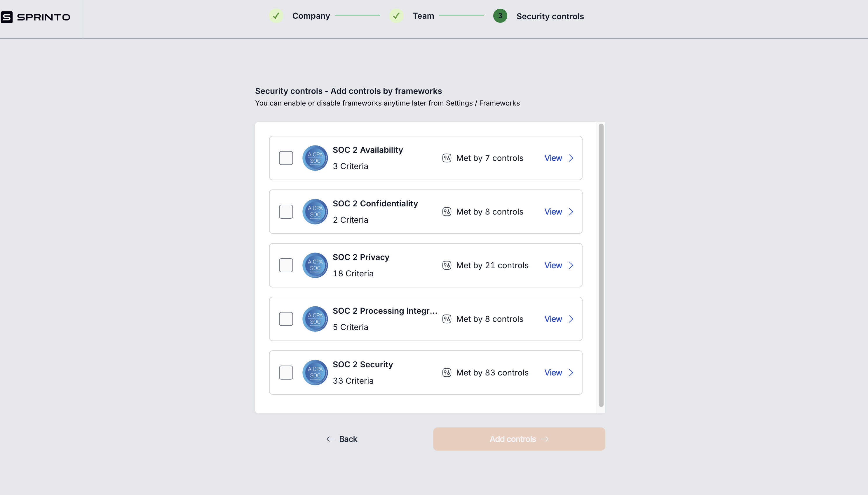Click View link for SOC 2 Availability
Screen dimensions: 868x495
tap(553, 158)
